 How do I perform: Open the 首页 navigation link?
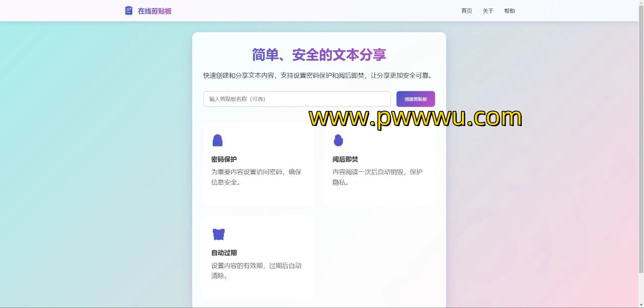[467, 11]
